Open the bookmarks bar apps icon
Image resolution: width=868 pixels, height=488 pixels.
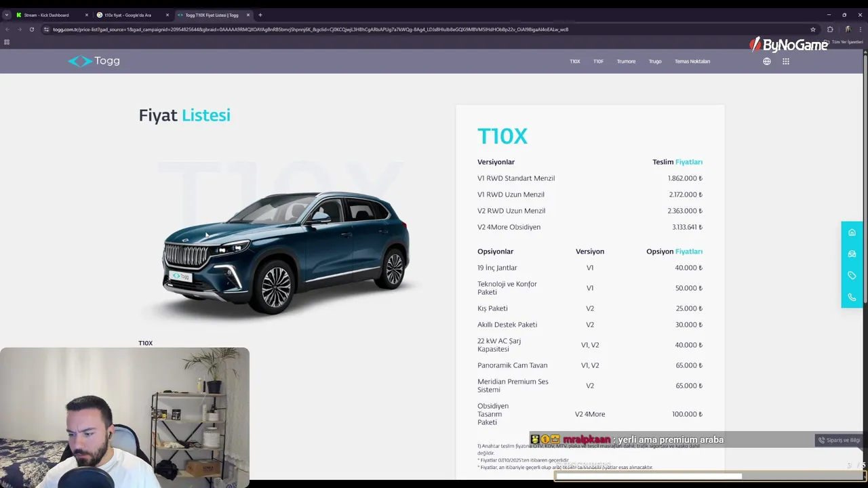[x=7, y=42]
